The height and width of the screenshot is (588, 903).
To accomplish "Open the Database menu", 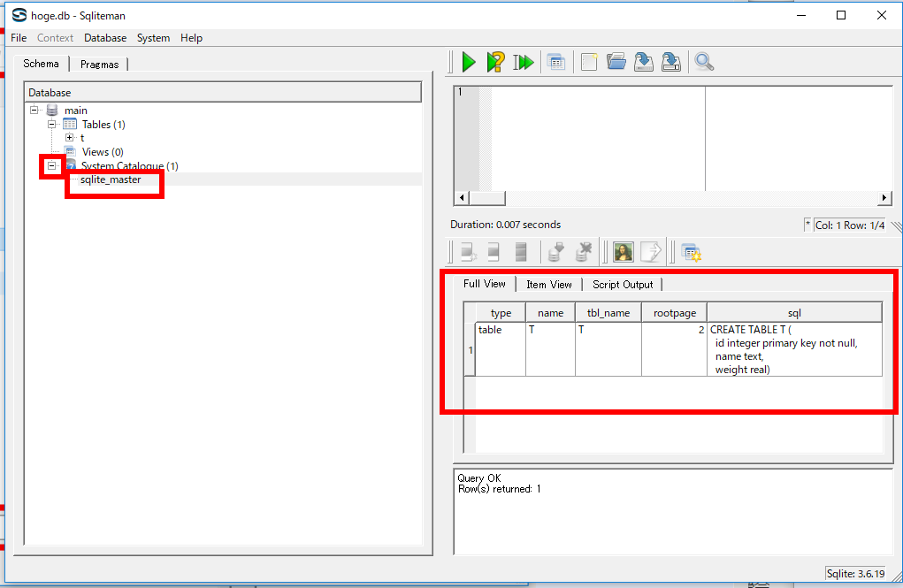I will 105,38.
